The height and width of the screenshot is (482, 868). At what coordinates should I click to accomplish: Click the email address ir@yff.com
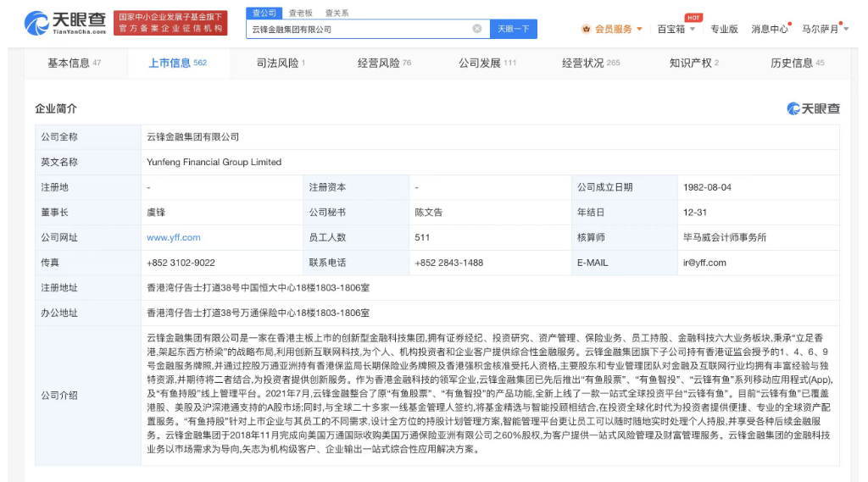tap(704, 263)
